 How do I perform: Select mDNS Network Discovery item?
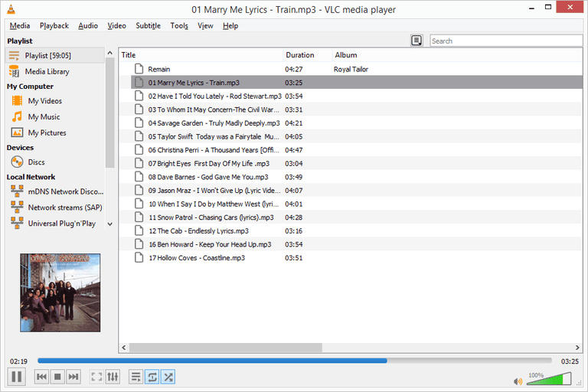point(55,191)
